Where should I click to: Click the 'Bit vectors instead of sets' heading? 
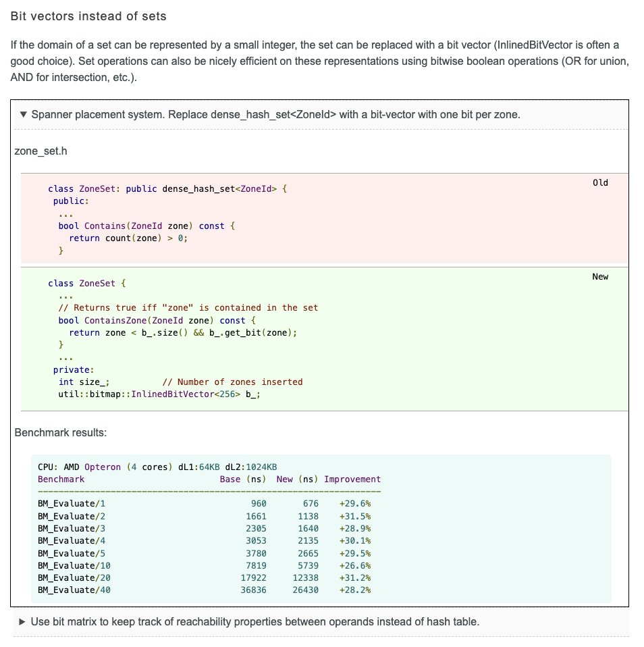click(88, 15)
